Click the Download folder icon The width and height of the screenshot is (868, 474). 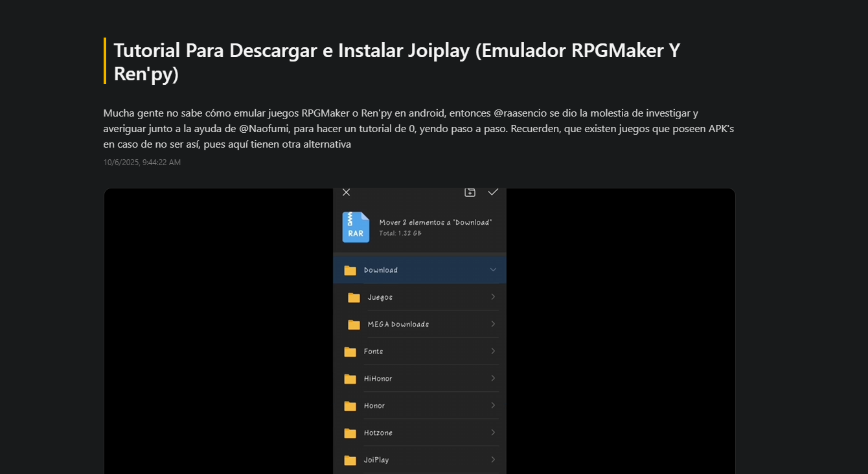350,269
